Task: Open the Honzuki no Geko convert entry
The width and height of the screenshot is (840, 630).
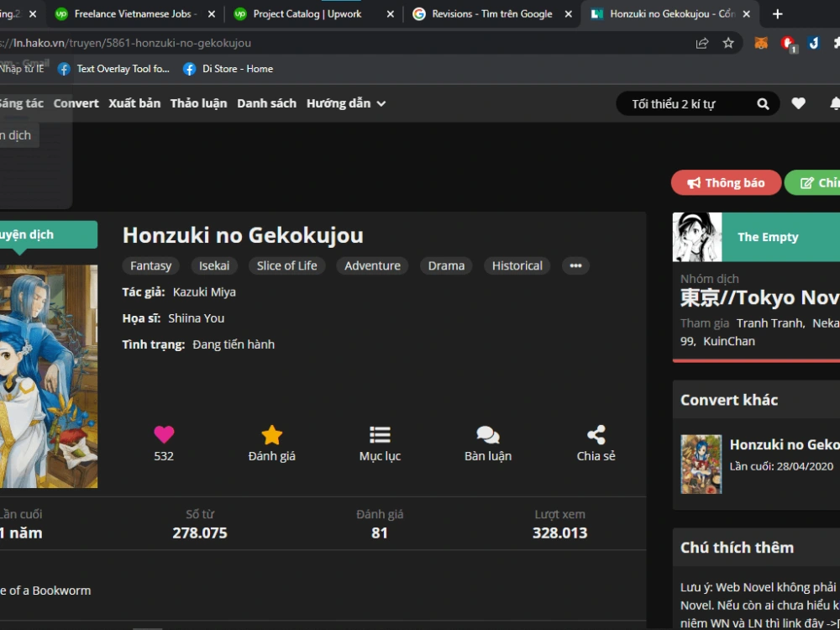Action: [785, 444]
